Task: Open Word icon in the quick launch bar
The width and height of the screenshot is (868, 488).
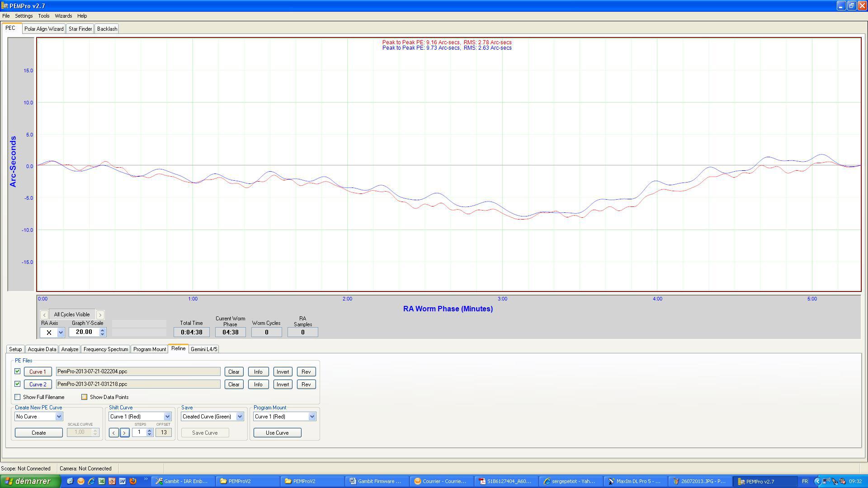Action: pos(123,481)
